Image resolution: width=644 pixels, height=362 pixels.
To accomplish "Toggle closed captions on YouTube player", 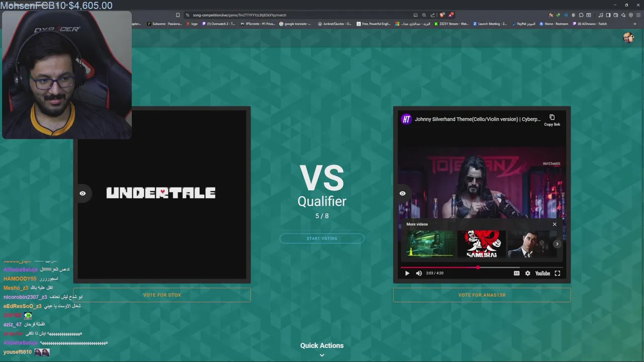I will tap(516, 273).
